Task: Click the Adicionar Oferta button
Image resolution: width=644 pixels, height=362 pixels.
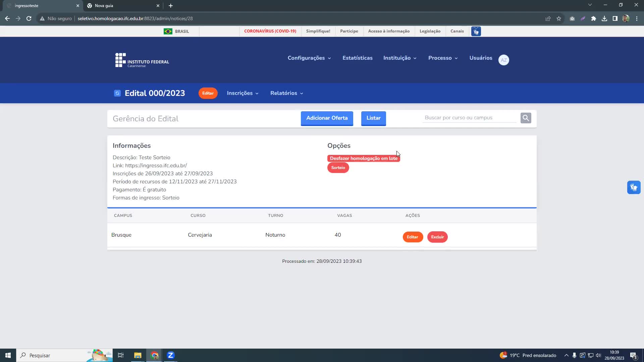Action: tap(327, 118)
